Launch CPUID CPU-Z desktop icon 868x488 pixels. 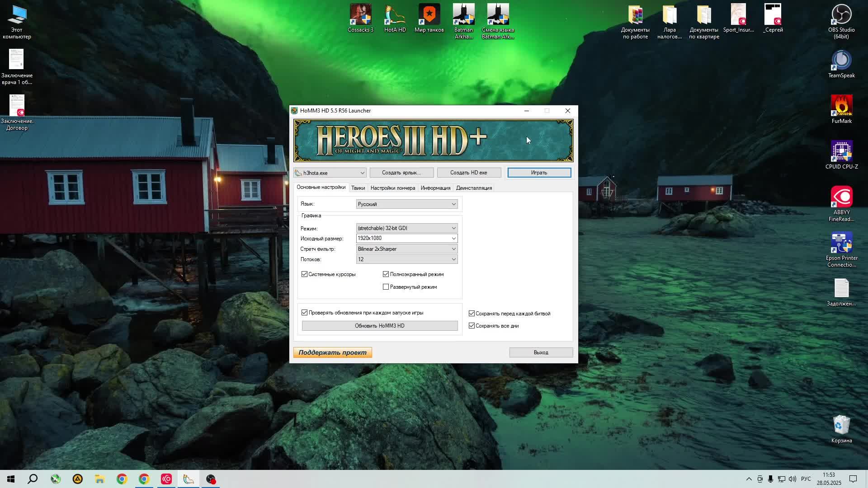tap(841, 155)
